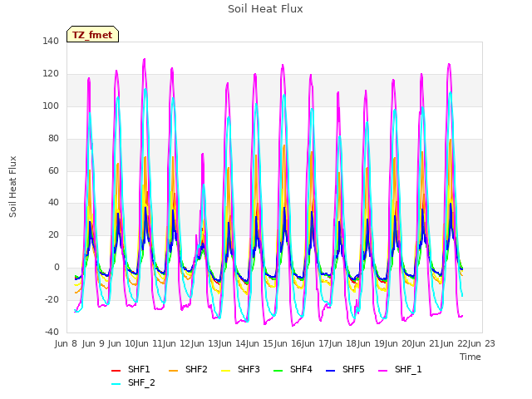Image resolution: width=532 pixels, height=399 pixels.
Task: Click the Jun 22 x-axis label
Action: pyautogui.click(x=455, y=343)
